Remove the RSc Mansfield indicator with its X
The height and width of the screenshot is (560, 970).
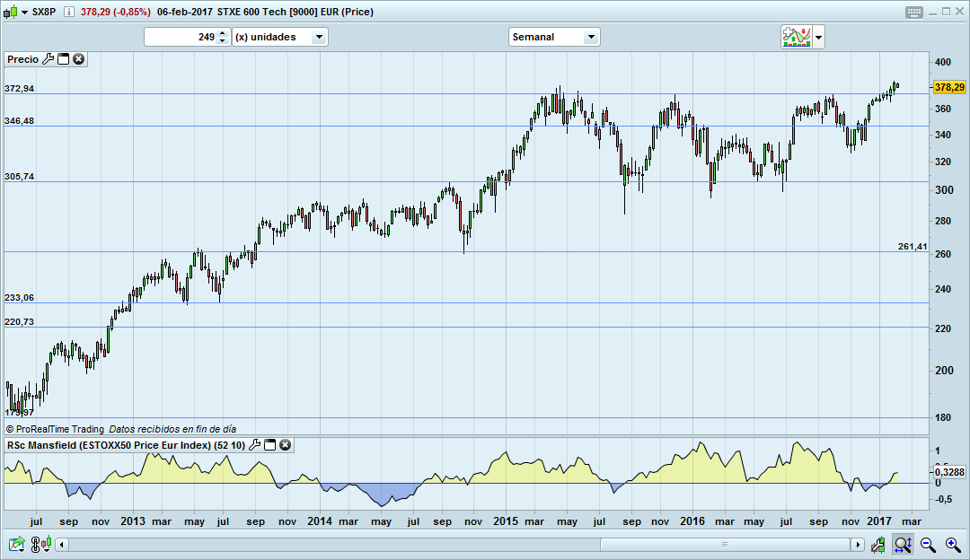[x=284, y=445]
